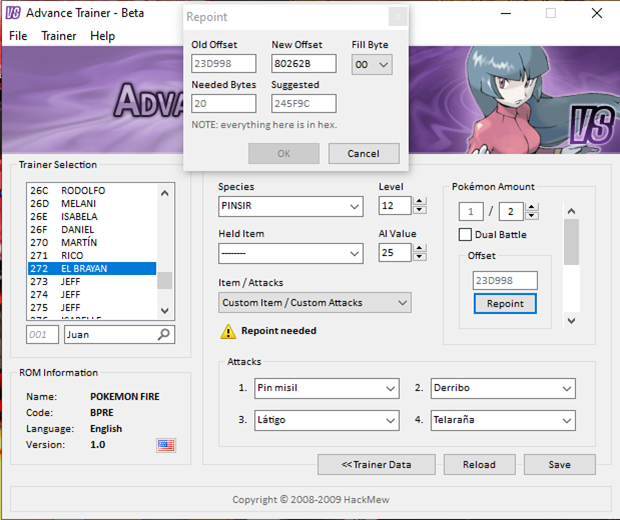Open the Help menu
Screen dimensions: 620x520
pos(102,36)
